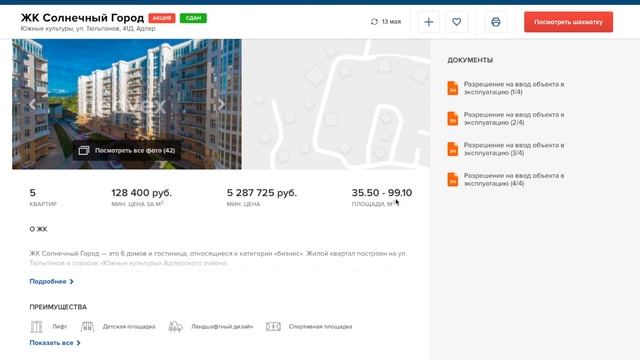Screen dimensions: 640x360
Task: Expand description with Подробнее link
Action: (x=51, y=282)
